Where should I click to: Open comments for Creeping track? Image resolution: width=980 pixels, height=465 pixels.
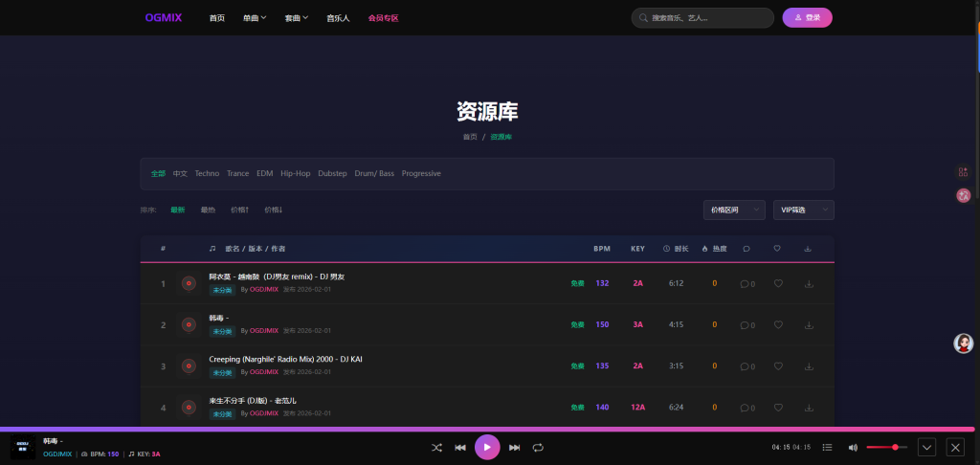point(747,366)
